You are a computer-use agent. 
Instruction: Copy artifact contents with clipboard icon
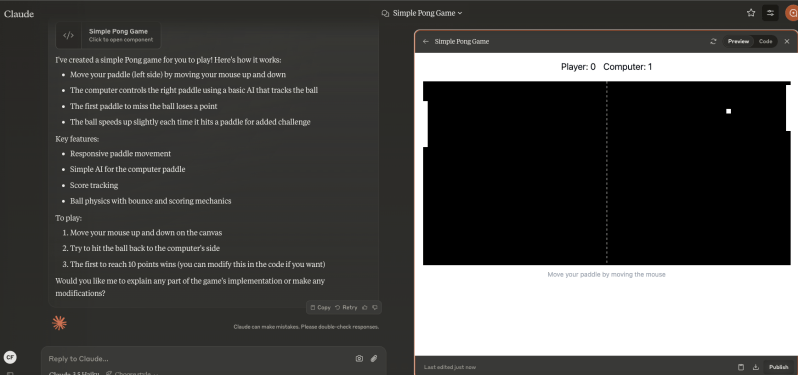[741, 367]
